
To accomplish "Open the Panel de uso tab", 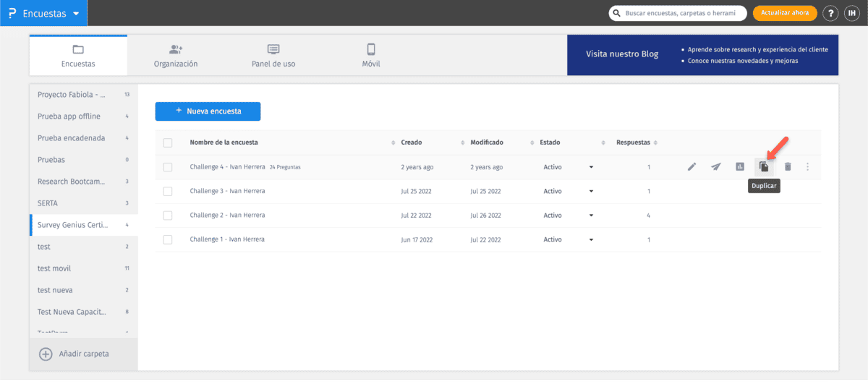I will (273, 56).
